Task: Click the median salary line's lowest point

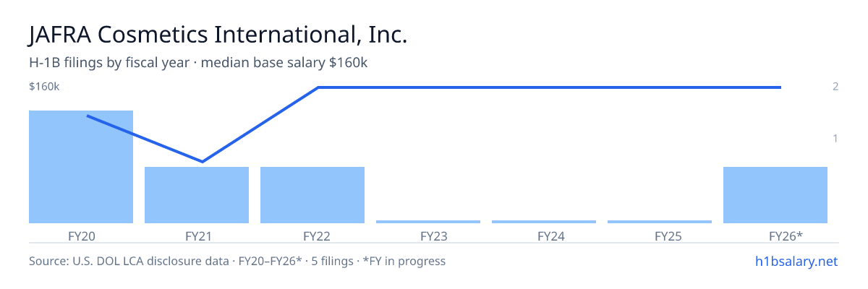Action: coord(203,161)
